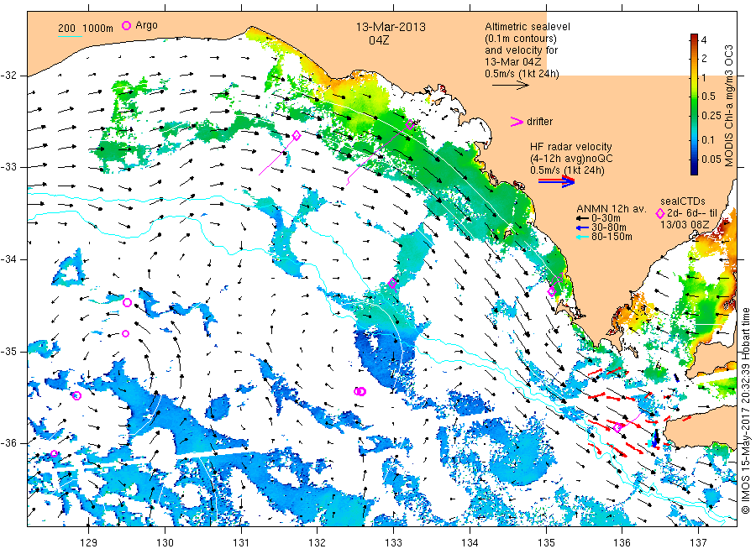This screenshot has height=554, width=756.
Task: Click the date title 13-Mar-2013
Action: [x=391, y=27]
